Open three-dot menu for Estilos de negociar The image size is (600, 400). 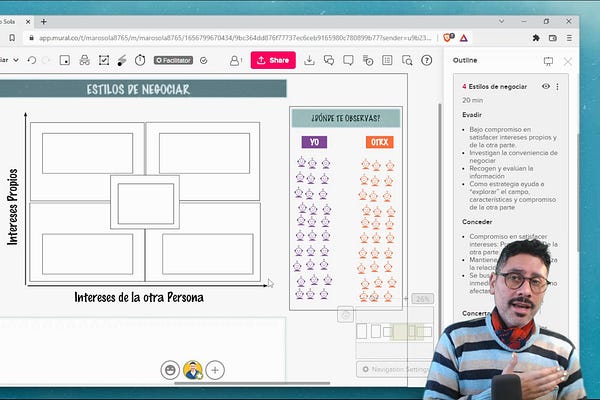tap(557, 87)
